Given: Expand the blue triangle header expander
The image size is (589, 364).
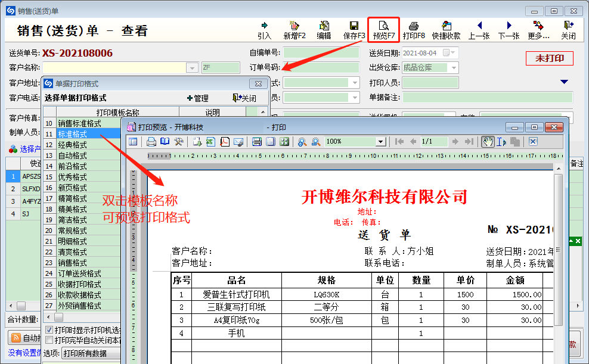Looking at the screenshot, I should [x=564, y=82].
